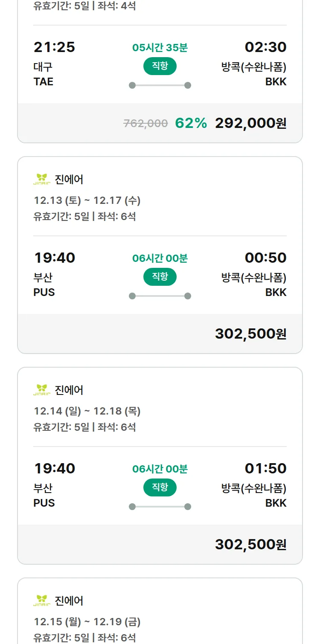The height and width of the screenshot is (644, 320).
Task: Tap the 00:50 arrival time
Action: pyautogui.click(x=265, y=258)
